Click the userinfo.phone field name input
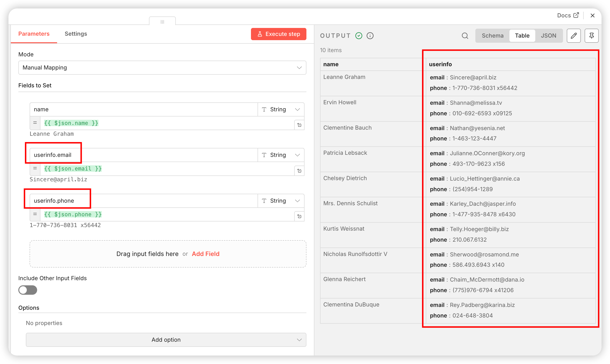 coord(144,201)
